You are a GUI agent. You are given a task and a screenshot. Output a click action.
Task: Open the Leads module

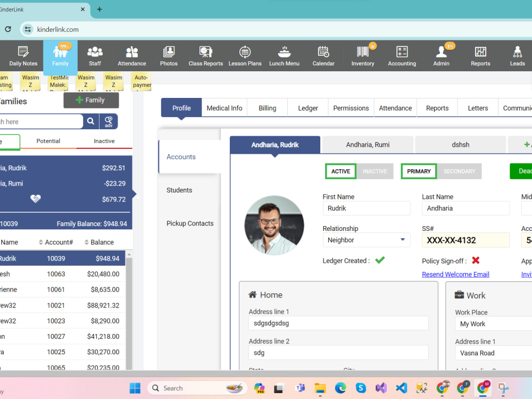pyautogui.click(x=518, y=56)
